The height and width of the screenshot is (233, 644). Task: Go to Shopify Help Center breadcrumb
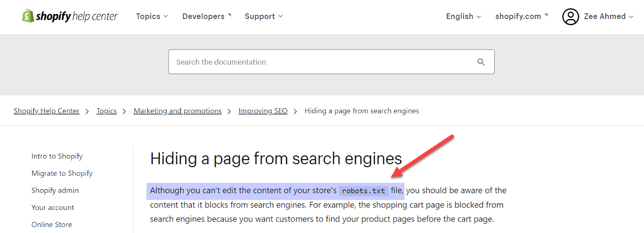click(47, 111)
